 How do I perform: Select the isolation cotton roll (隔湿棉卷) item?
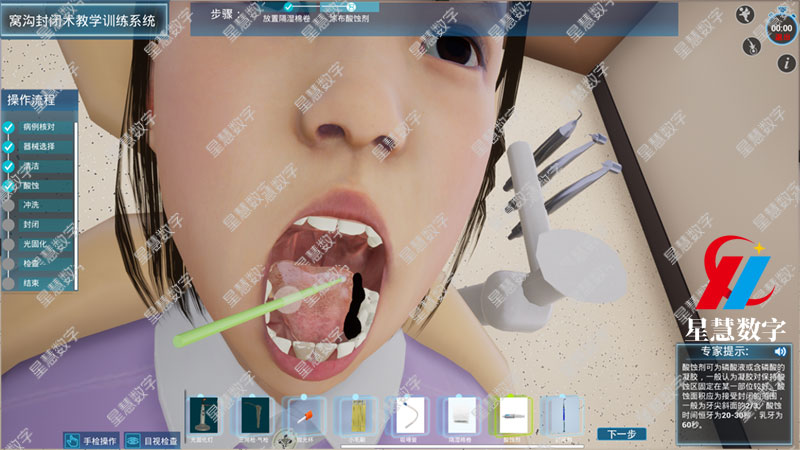(461, 416)
